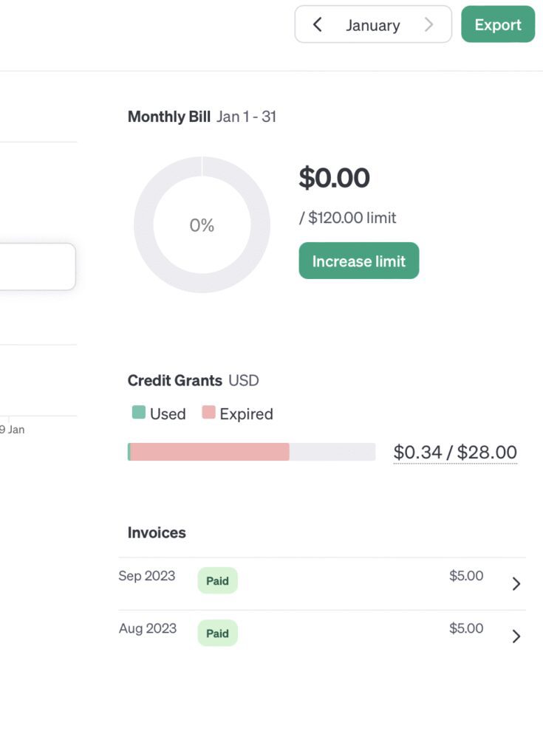This screenshot has width=543, height=756.
Task: Click the partially visible box at left
Action: 37,267
